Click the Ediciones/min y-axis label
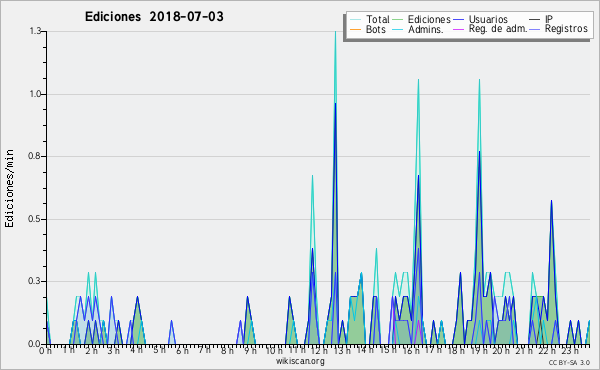Viewport: 600px width, 370px height. point(9,188)
